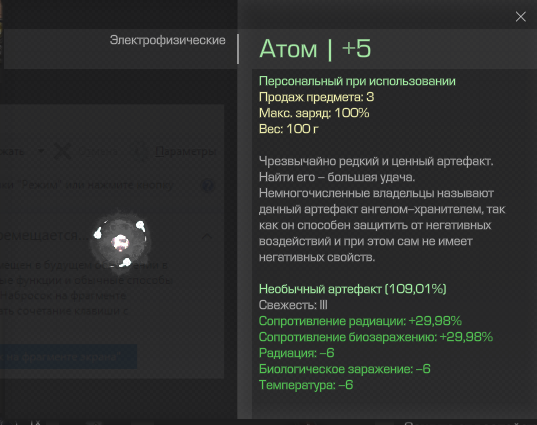Select the Атом artifact image
This screenshot has width=537, height=425.
120,242
